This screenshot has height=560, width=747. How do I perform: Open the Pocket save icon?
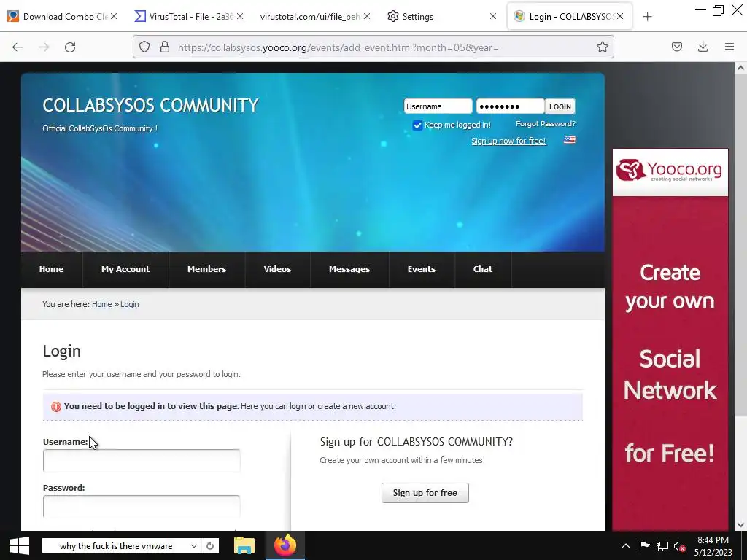(676, 47)
